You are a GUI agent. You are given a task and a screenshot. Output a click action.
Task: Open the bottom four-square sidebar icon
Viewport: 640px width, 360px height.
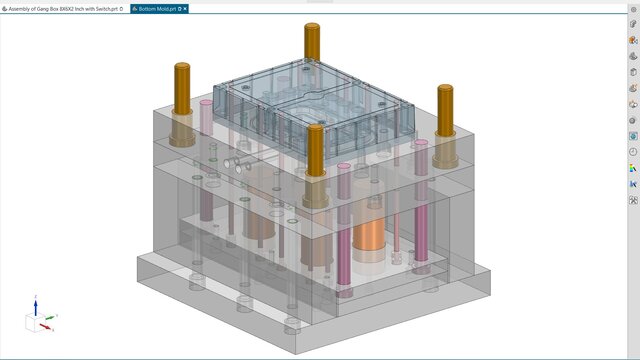pos(633,200)
